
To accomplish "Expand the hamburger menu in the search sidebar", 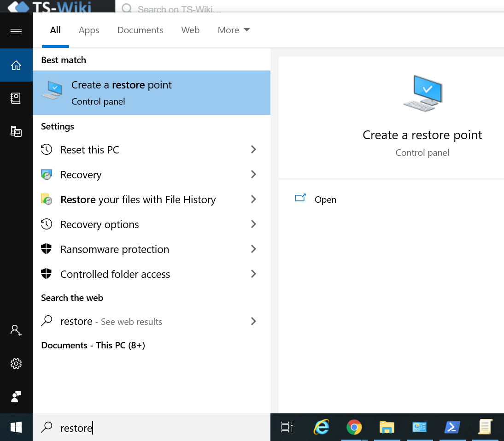I will click(16, 31).
